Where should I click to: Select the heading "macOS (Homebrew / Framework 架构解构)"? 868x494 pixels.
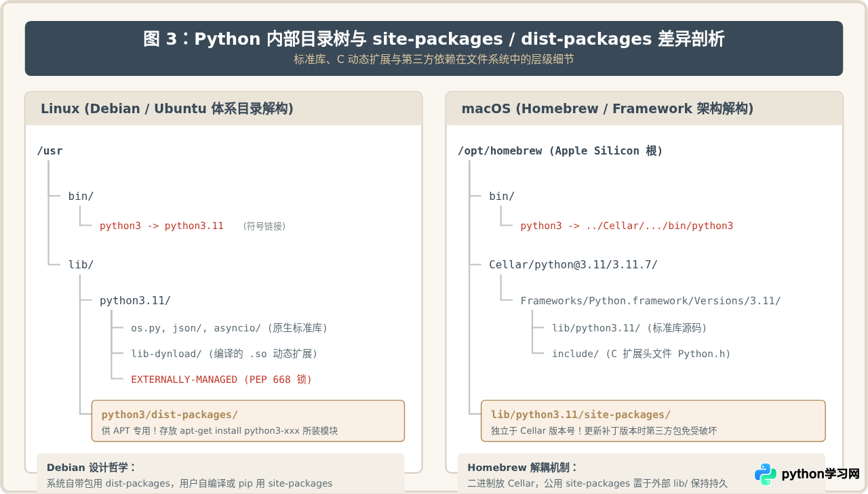[608, 108]
